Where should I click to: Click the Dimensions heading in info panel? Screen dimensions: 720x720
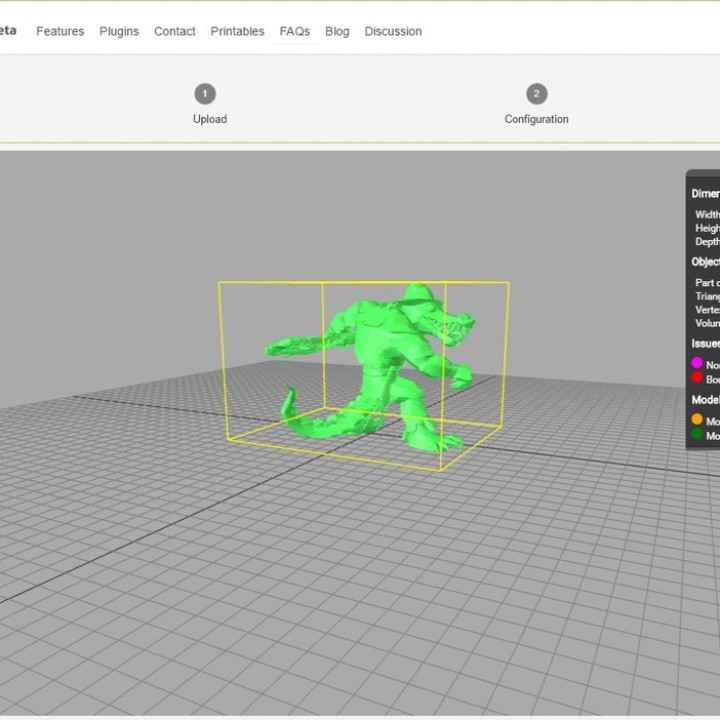click(x=705, y=194)
